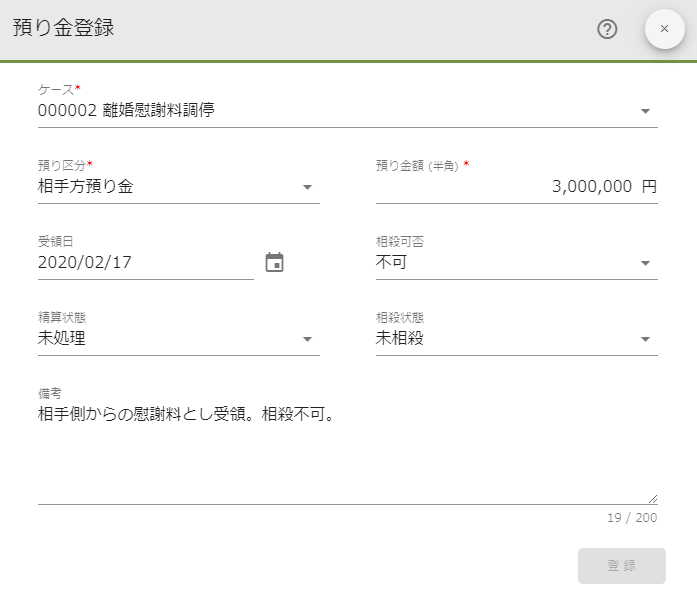Image resolution: width=697 pixels, height=606 pixels.
Task: Click the 預り金額 (半角) label
Action: (x=417, y=165)
